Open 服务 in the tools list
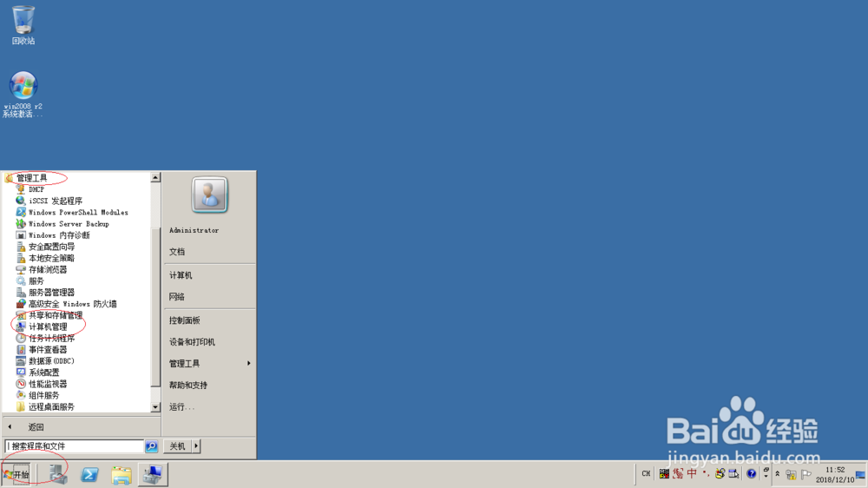The height and width of the screenshot is (488, 868). (30, 280)
